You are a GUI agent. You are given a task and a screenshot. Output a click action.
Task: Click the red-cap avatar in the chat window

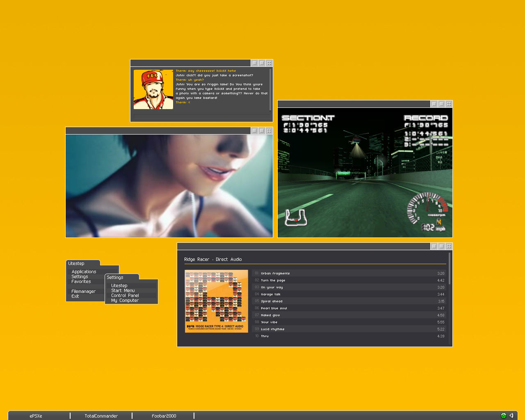coord(153,89)
